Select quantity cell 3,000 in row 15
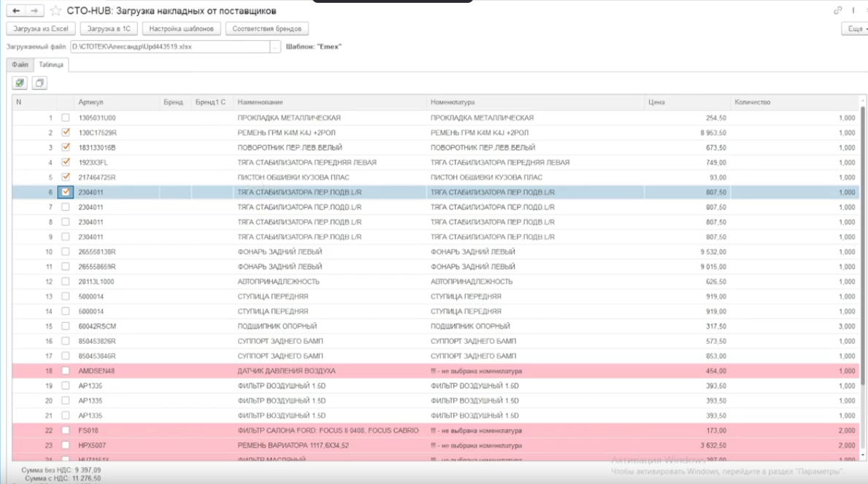The image size is (868, 484). point(795,326)
